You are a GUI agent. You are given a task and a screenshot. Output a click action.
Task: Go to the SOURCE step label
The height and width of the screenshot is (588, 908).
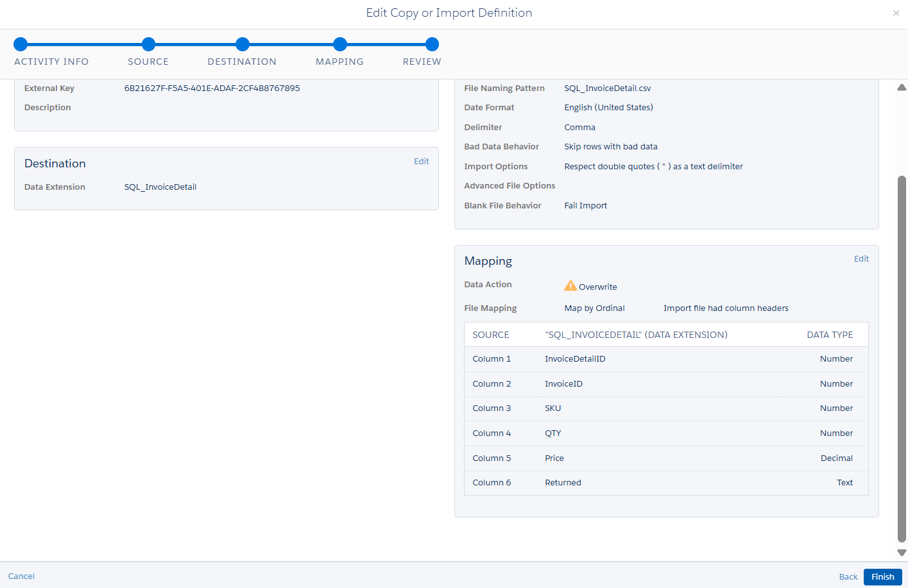click(x=148, y=62)
